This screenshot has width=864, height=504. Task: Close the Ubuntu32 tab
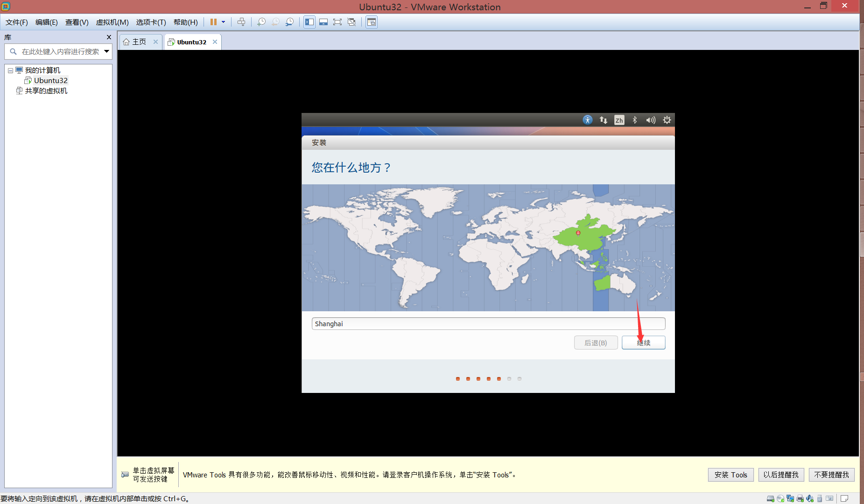coord(215,42)
